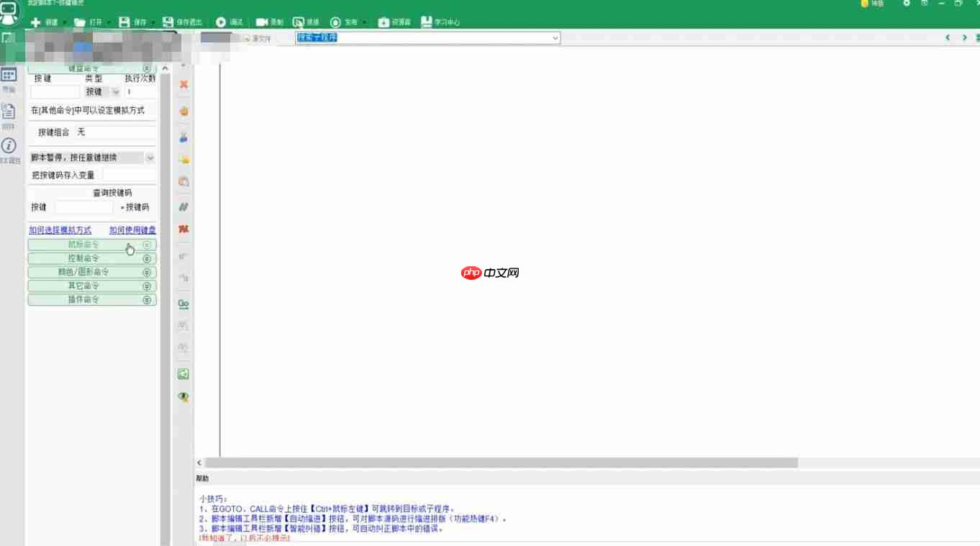The height and width of the screenshot is (546, 980).
Task: Click the 按键组合 无 field
Action: (x=115, y=132)
